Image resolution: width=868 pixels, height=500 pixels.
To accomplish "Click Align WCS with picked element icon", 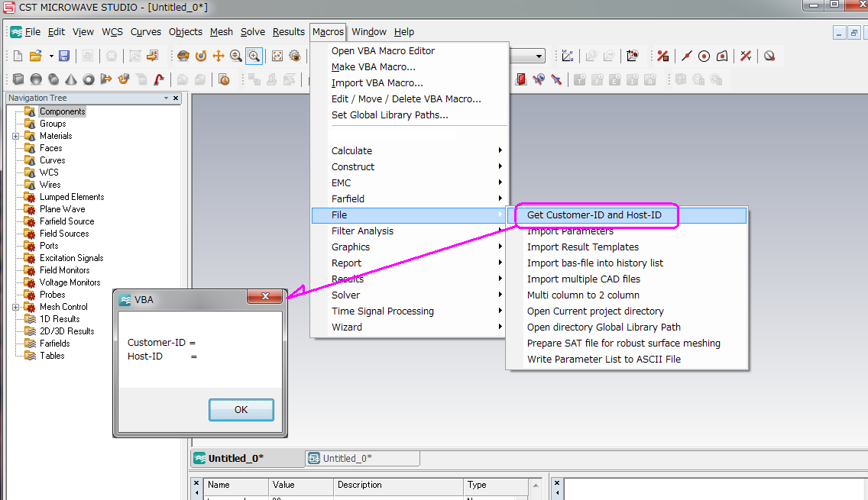I will click(x=632, y=56).
